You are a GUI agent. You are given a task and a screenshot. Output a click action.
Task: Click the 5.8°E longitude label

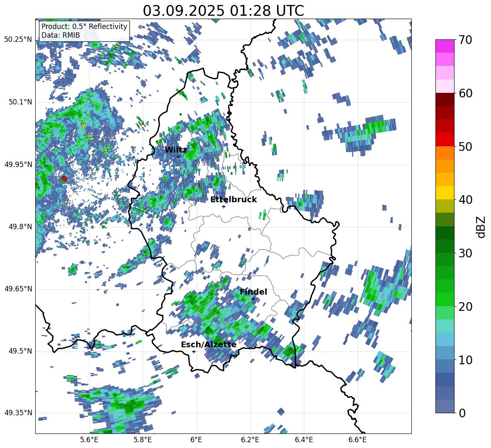(x=143, y=440)
